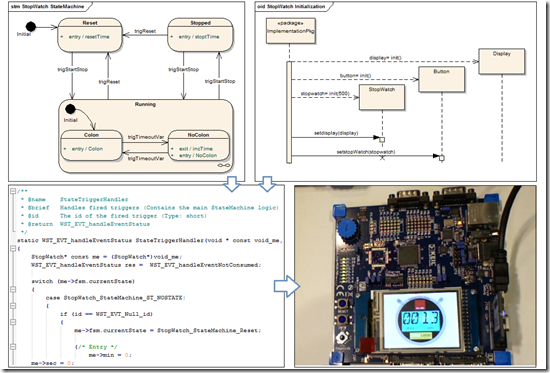Select the Reset state box
Viewport: 550px width, 373px height.
[90, 35]
